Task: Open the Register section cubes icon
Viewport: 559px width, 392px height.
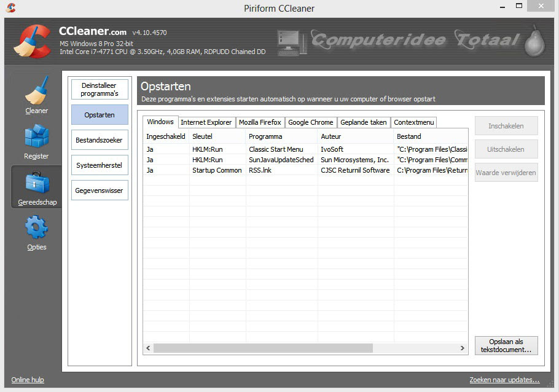Action: click(36, 136)
